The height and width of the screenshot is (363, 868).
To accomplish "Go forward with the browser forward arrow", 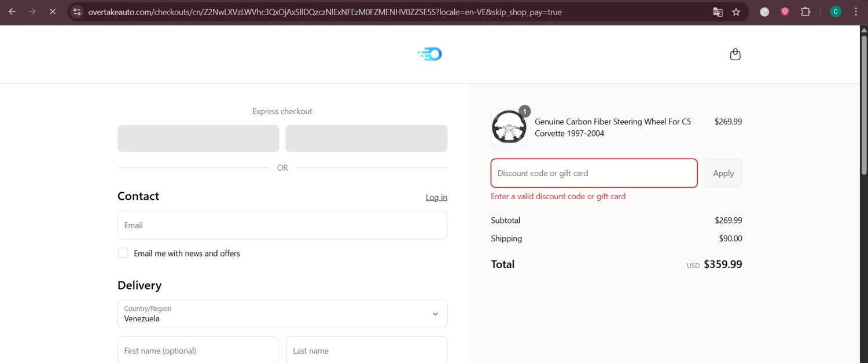I will pos(32,12).
